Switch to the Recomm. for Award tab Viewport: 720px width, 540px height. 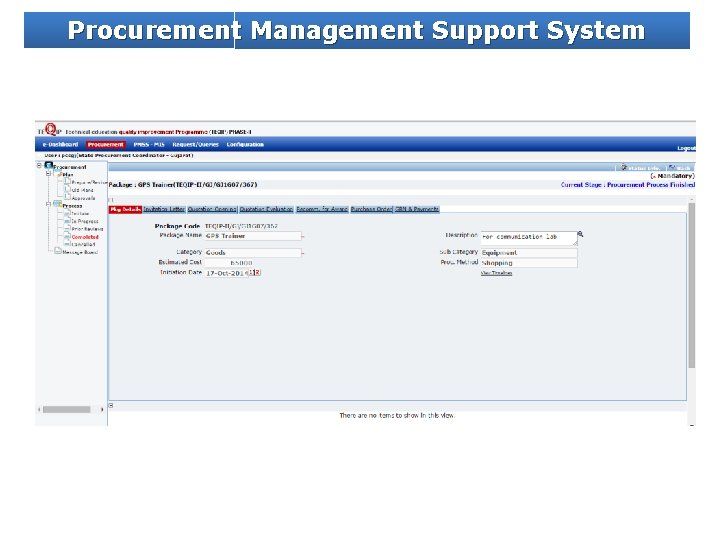(x=322, y=209)
